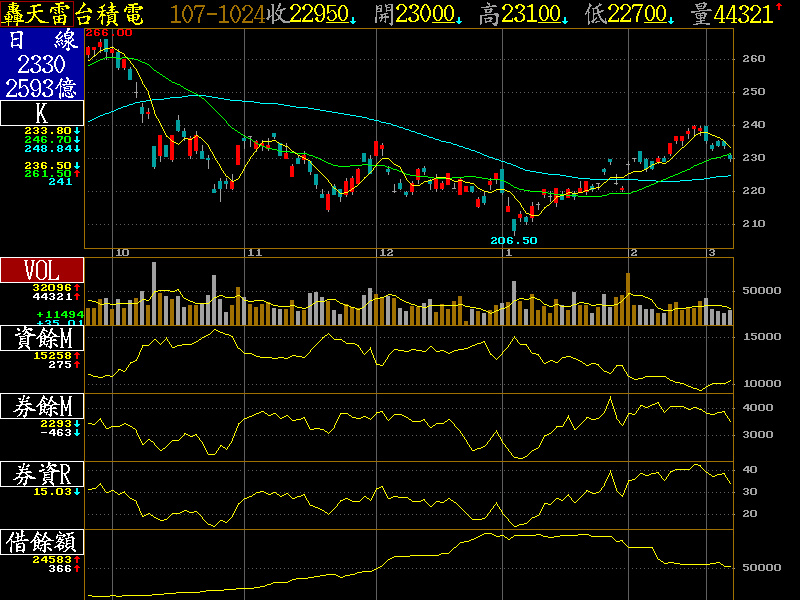This screenshot has width=800, height=600.
Task: Click the red up arrow beside 261.50
Action: (x=78, y=174)
